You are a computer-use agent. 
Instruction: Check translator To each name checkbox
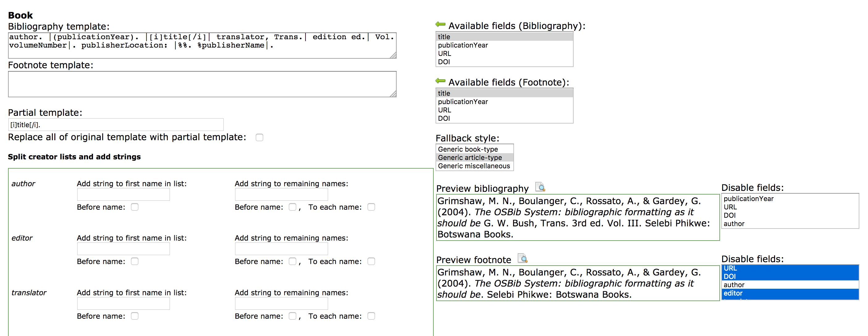[371, 316]
